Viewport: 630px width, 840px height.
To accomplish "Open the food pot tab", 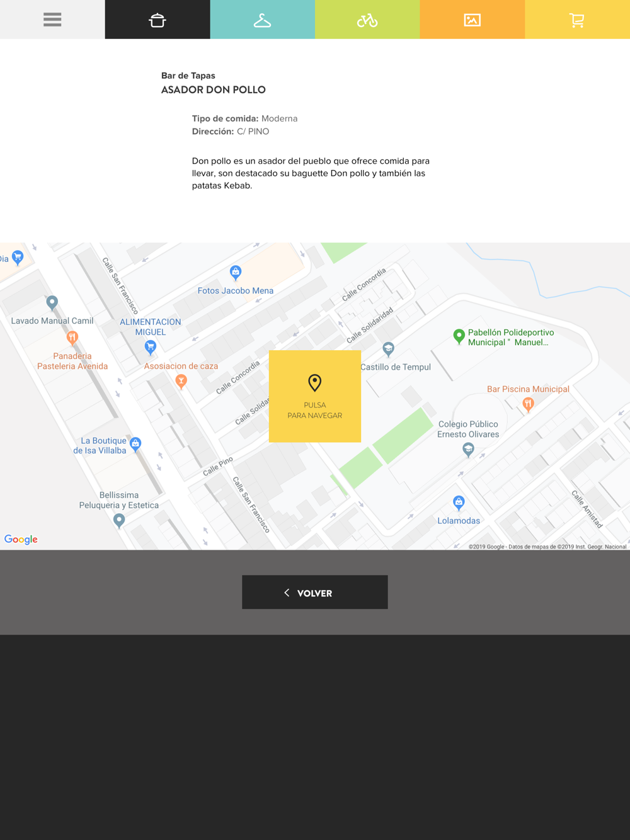I will [157, 20].
